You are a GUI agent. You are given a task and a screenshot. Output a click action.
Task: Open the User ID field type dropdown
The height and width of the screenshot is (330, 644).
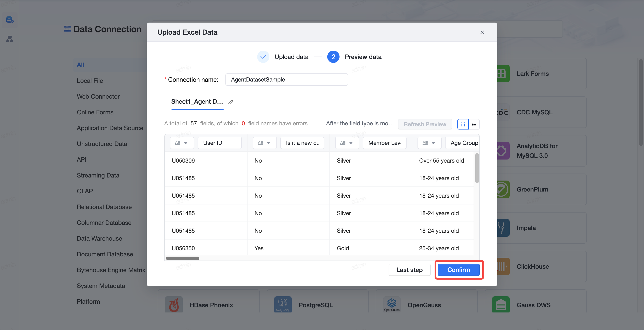(182, 143)
